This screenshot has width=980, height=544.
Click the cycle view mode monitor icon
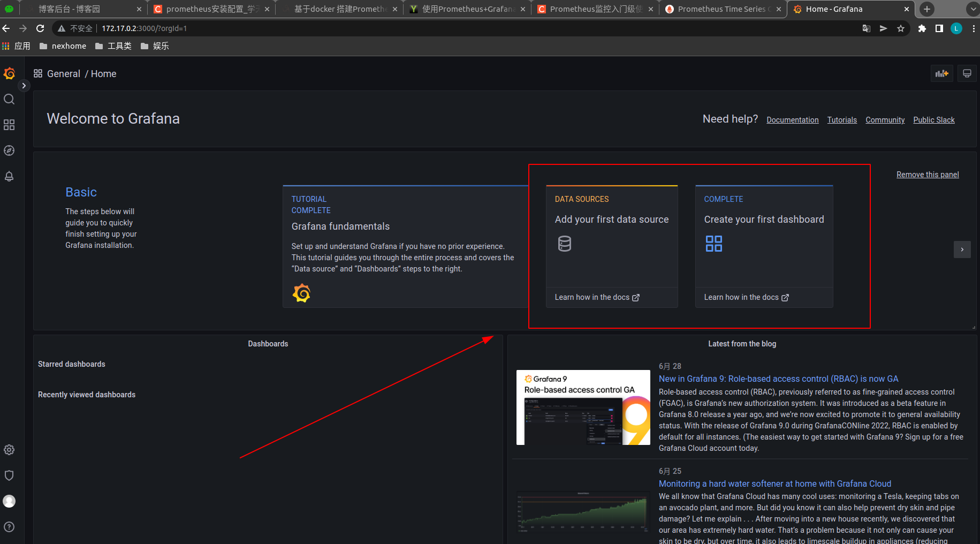pos(967,73)
